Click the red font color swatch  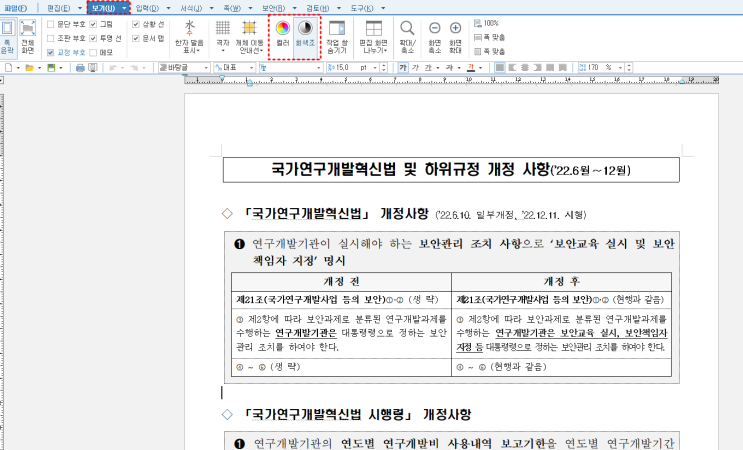[x=470, y=67]
